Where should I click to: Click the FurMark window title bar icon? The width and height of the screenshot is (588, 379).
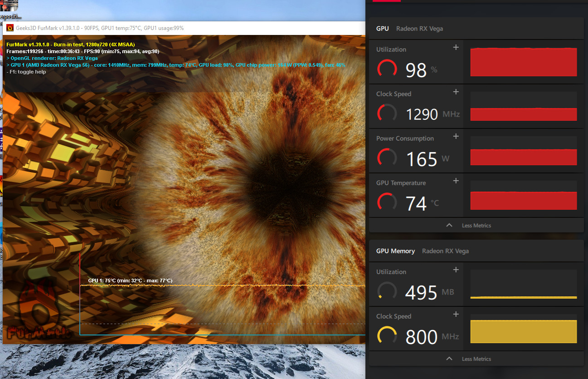(10, 28)
